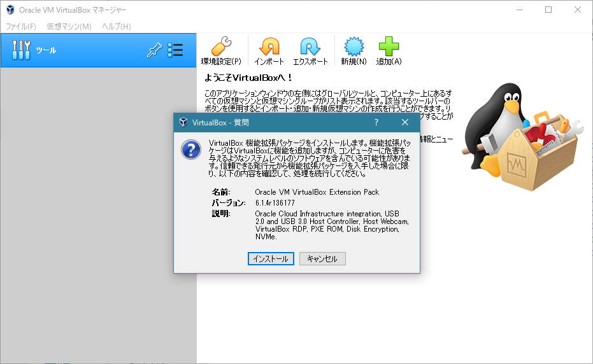Screen dimensions: 593x364
Task: Click the pin icon in the ツール panel
Action: (x=154, y=50)
